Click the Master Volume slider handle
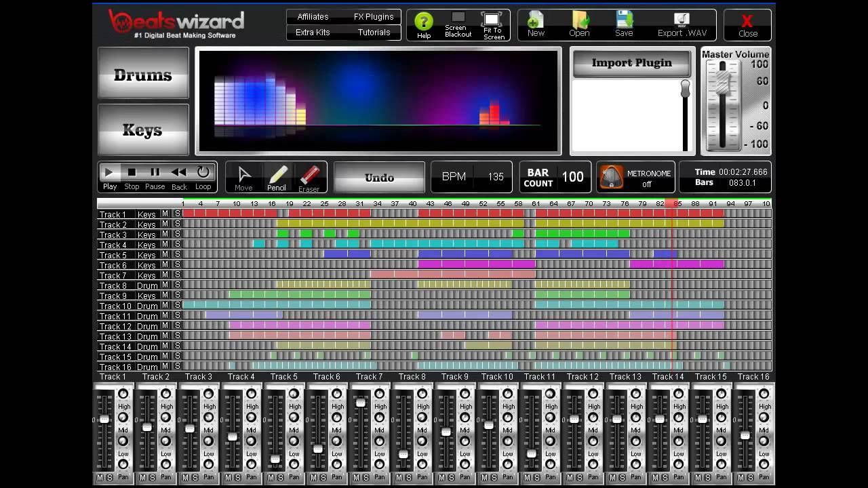 pyautogui.click(x=723, y=81)
